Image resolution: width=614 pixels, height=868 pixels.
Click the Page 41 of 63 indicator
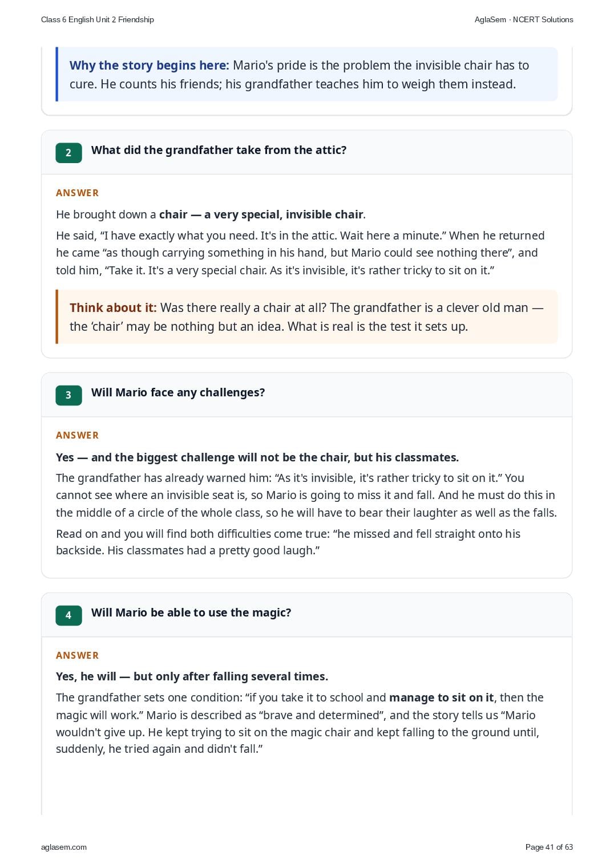pyautogui.click(x=549, y=847)
